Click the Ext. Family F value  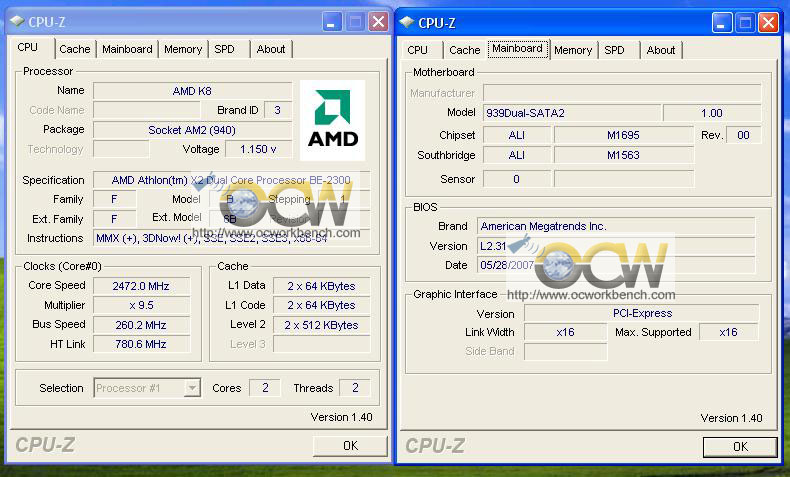point(115,219)
